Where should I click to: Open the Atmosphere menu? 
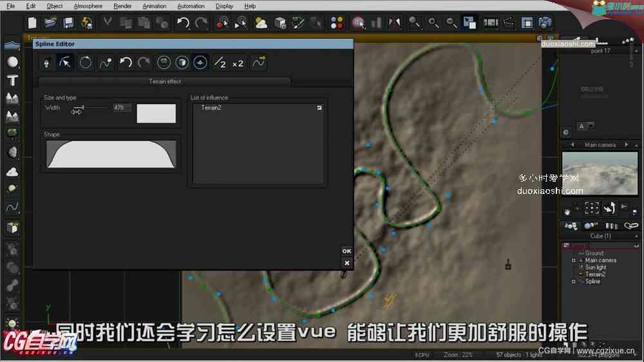coord(88,6)
